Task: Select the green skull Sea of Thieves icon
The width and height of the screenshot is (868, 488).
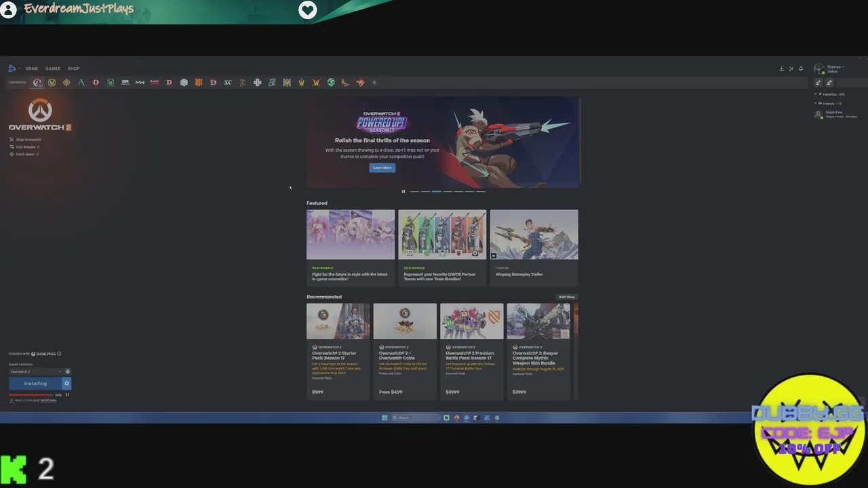Action: point(331,83)
